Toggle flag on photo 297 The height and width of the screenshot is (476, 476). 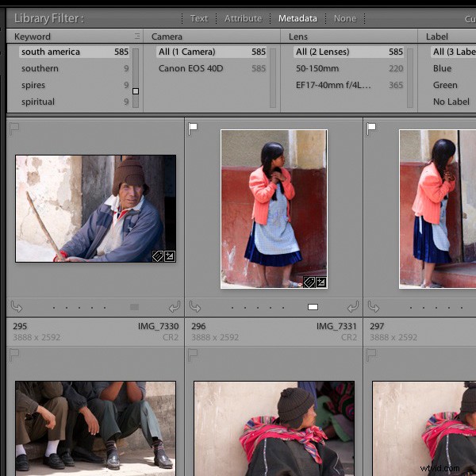pos(371,129)
